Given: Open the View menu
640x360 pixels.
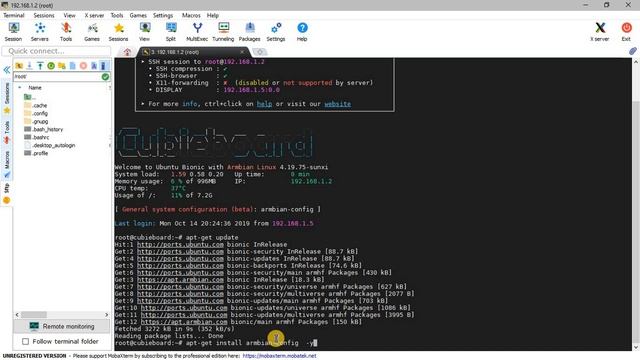Looking at the screenshot, I should point(69,15).
